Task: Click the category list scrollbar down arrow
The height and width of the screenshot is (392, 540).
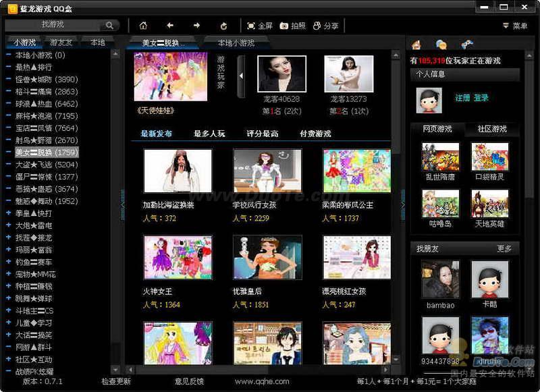Action: 115,370
